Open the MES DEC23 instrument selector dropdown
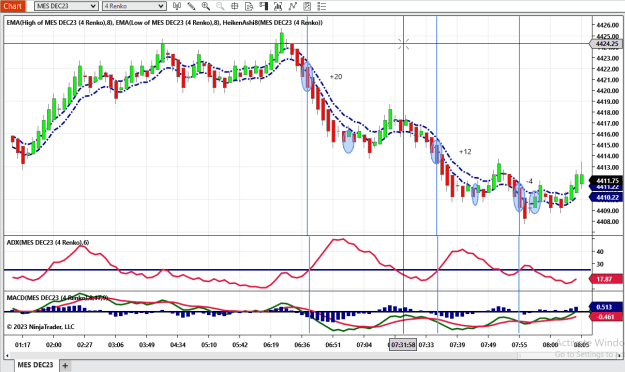This screenshot has height=372, width=625. click(x=66, y=6)
